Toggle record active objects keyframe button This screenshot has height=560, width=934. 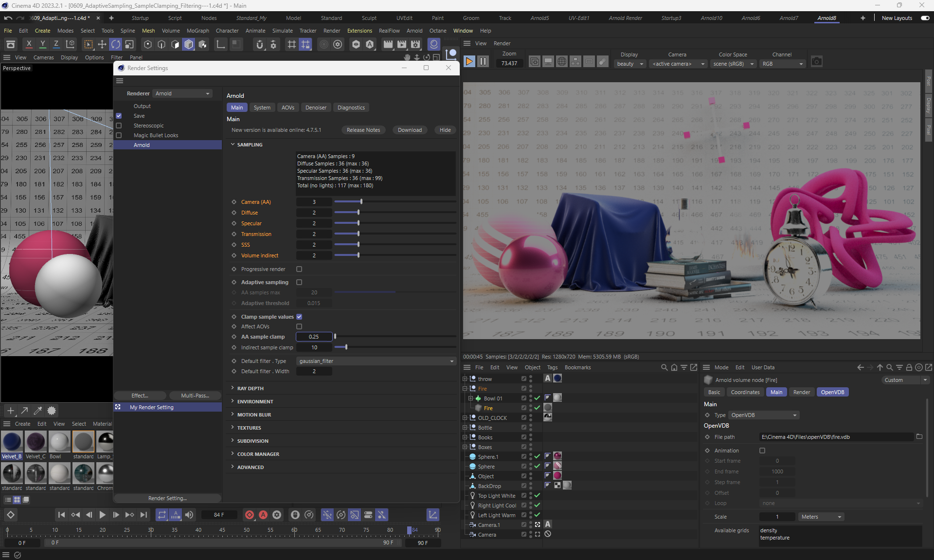tap(249, 515)
